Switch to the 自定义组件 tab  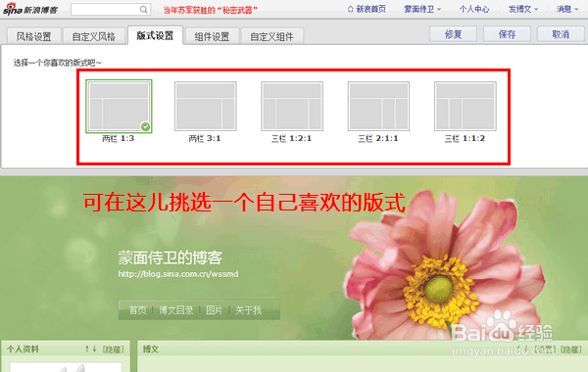pos(271,36)
